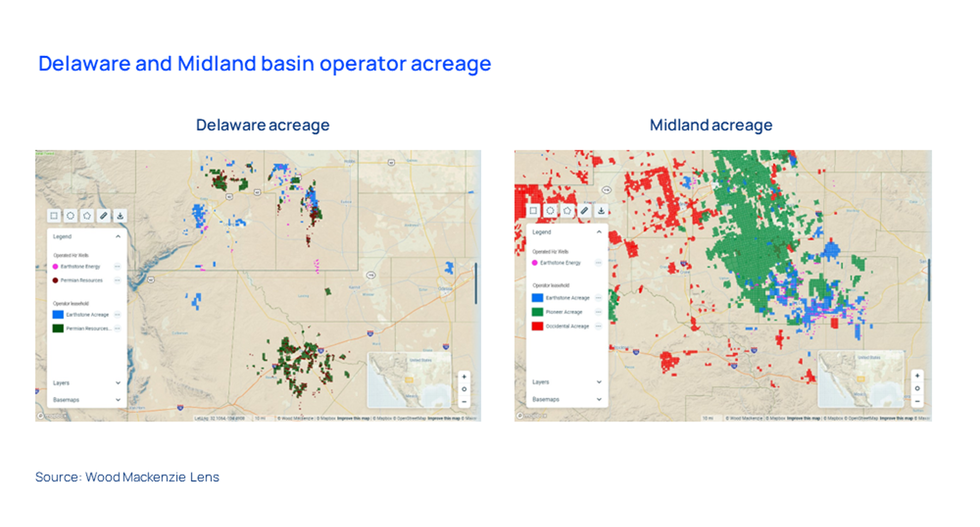
Task: Reset map bearing on Midland map
Action: coord(917,389)
